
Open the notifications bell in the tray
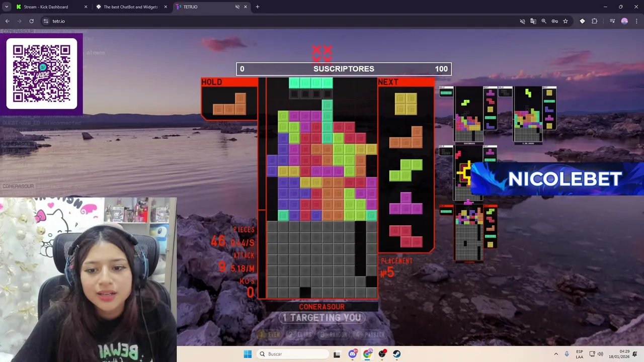[635, 354]
